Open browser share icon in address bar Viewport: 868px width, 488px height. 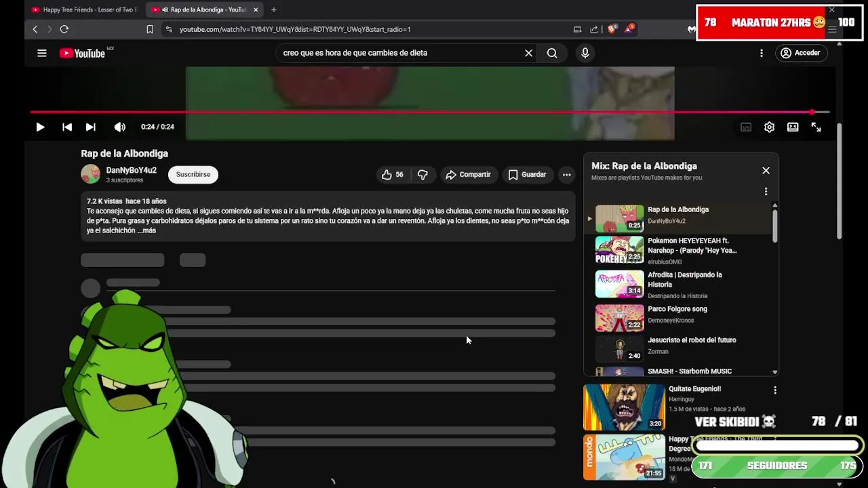pos(594,29)
